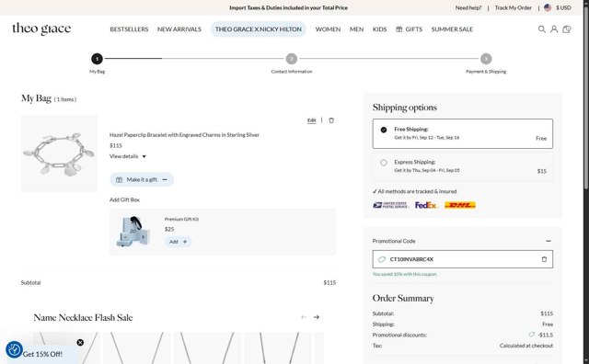Screen dimensions: 589x364
Task: Show previous items in Flash Sale carousel
Action: point(304,317)
